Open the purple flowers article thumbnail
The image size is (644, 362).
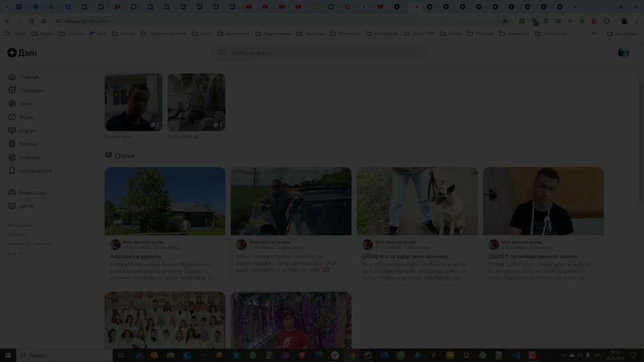[x=291, y=320]
